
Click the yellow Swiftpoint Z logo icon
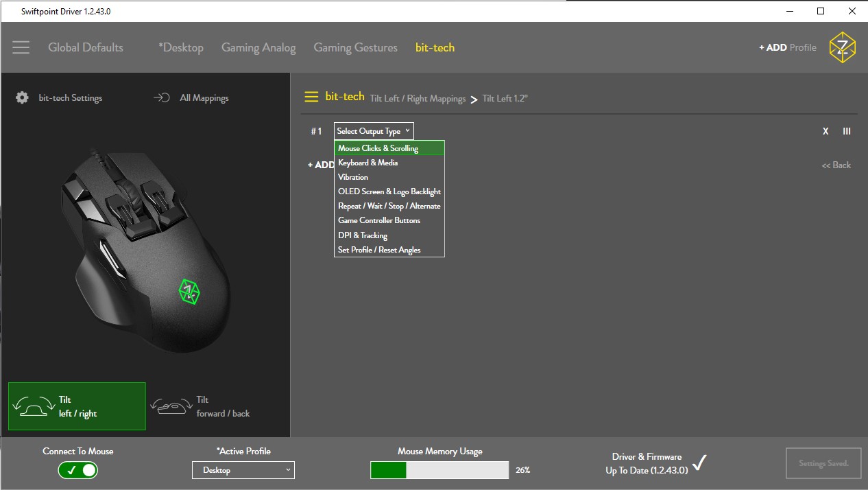click(x=842, y=47)
